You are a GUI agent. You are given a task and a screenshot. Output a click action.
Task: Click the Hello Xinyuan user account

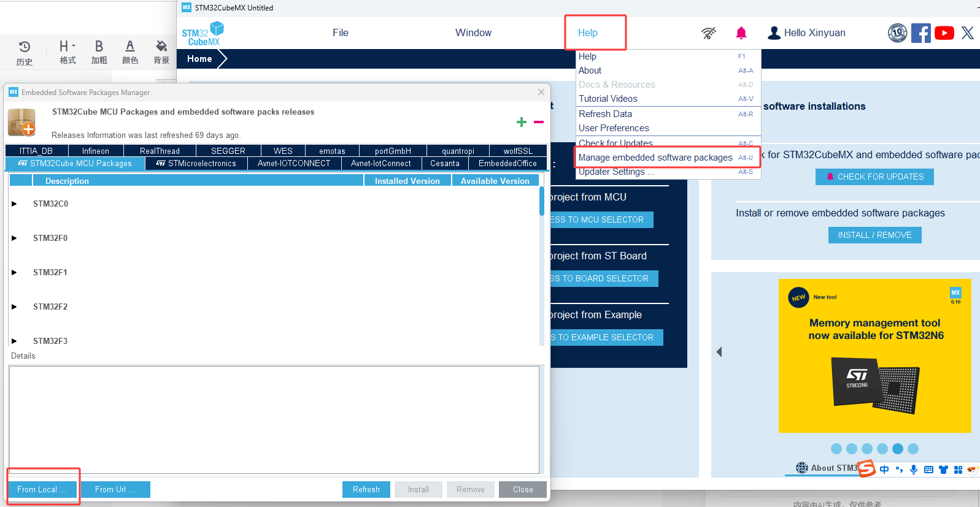(806, 33)
